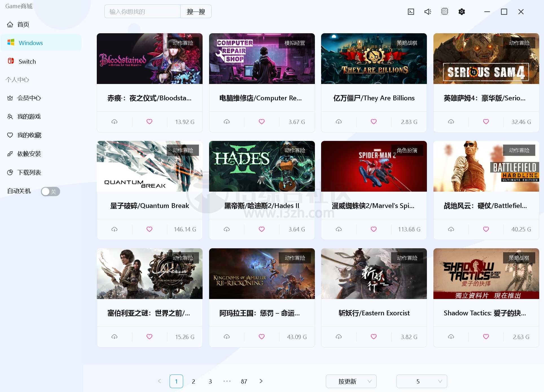This screenshot has height=392, width=544.
Task: Open Hades II cover thumbnail
Action: (262, 166)
